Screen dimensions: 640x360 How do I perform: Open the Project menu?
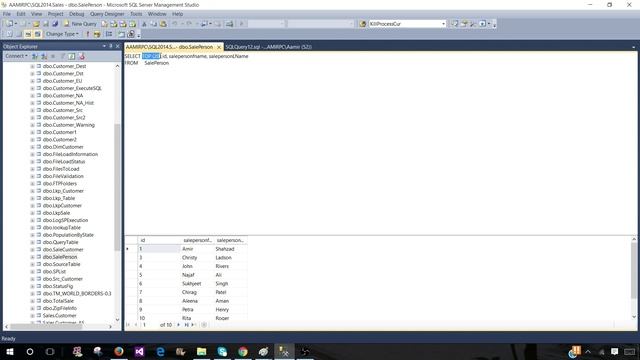tap(56, 14)
